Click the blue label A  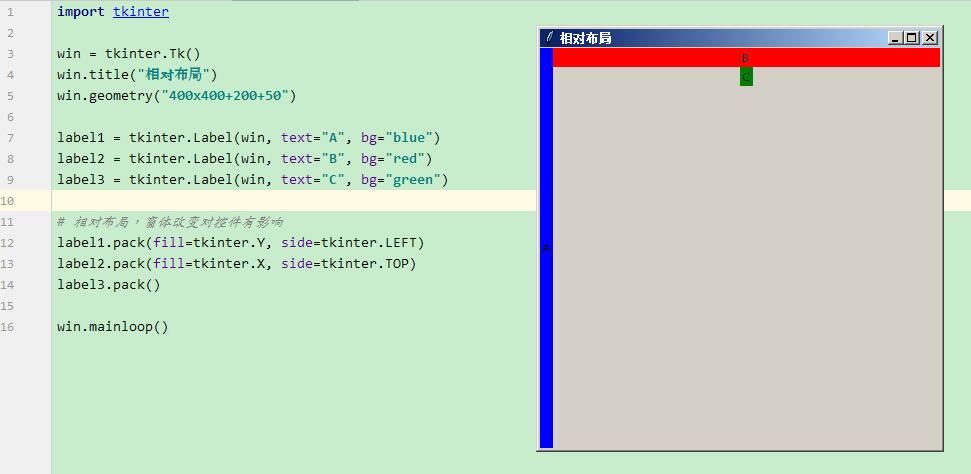click(x=546, y=248)
